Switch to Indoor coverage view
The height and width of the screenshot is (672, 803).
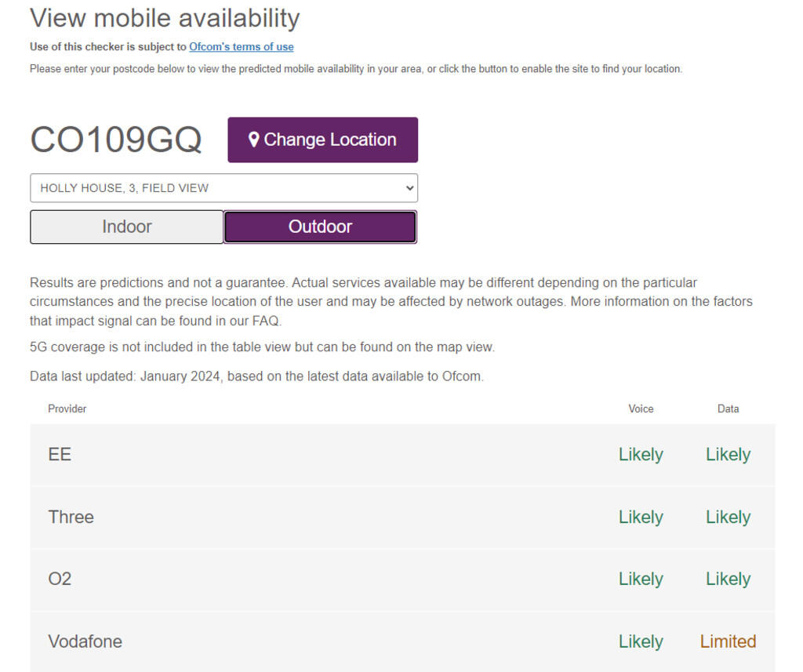click(127, 227)
